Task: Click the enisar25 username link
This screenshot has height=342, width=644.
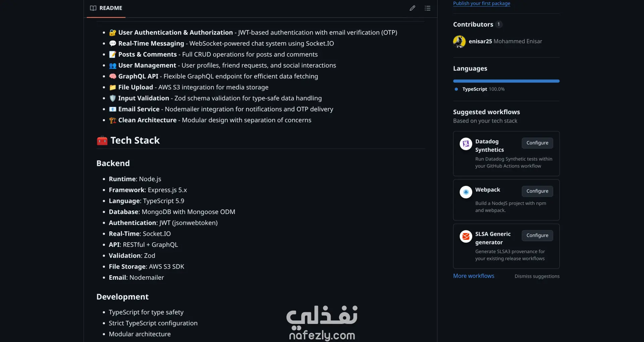Action: tap(480, 42)
